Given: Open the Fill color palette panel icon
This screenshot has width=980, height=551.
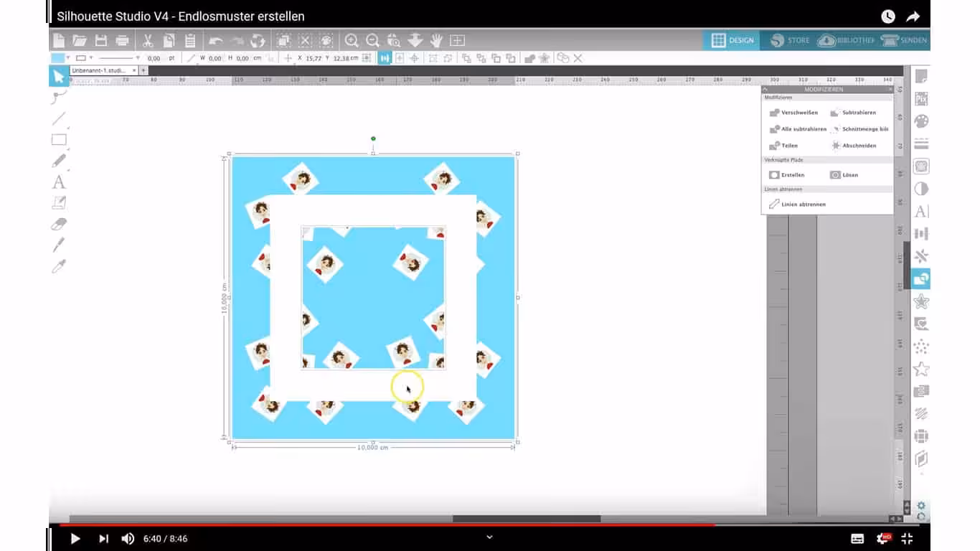Looking at the screenshot, I should 921,121.
